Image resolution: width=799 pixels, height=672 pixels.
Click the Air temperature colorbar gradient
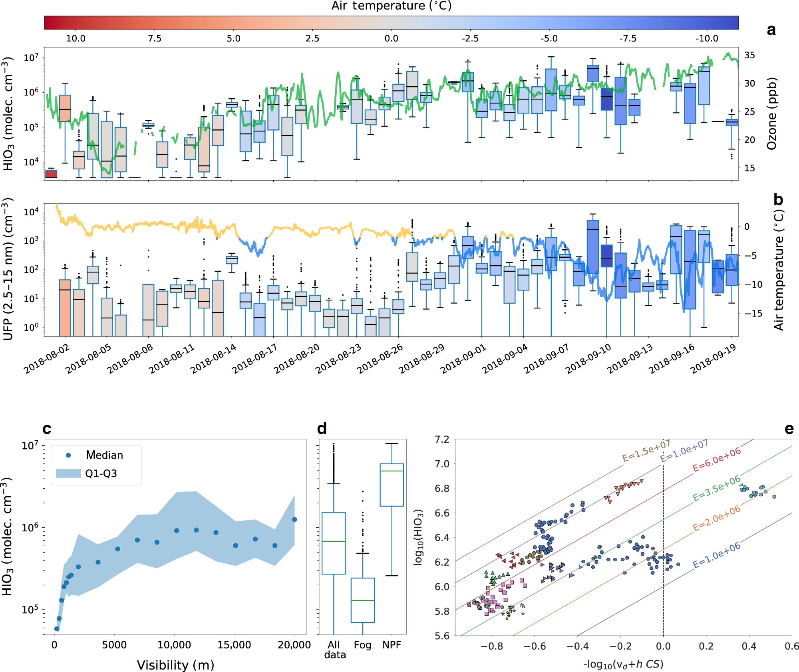click(399, 21)
